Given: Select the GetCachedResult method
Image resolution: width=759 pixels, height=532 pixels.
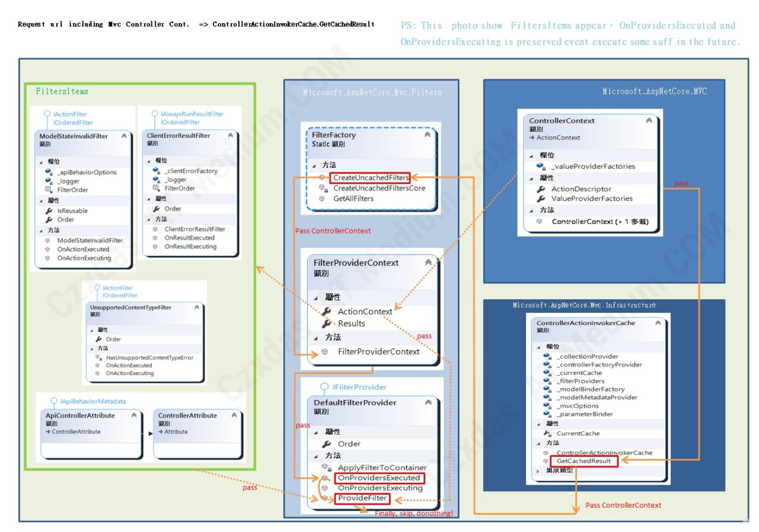Looking at the screenshot, I should (x=584, y=461).
